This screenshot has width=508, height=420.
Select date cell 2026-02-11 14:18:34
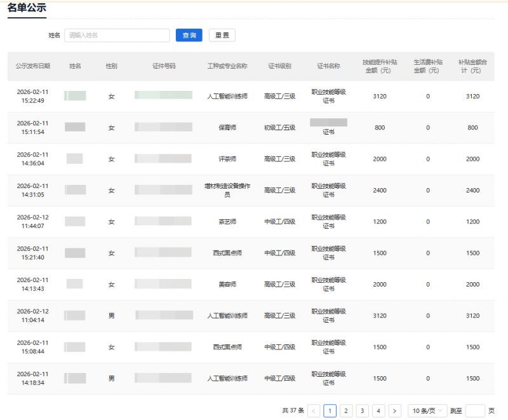[x=33, y=379]
